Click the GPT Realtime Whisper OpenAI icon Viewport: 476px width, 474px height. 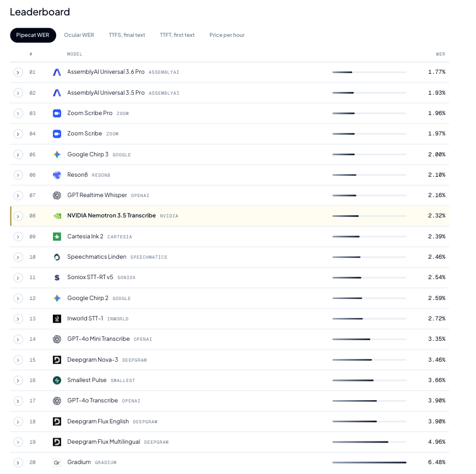pos(57,195)
